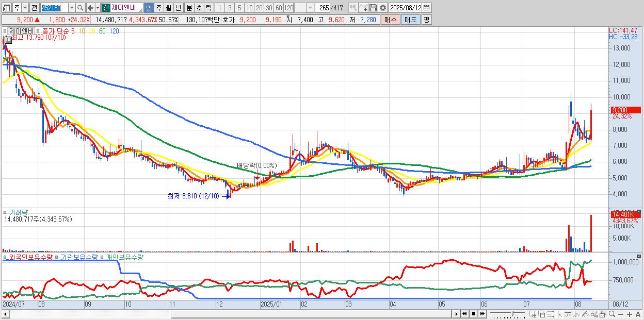Toggle the panel layout icon at far left
The width and height of the screenshot is (644, 320).
point(6,8)
